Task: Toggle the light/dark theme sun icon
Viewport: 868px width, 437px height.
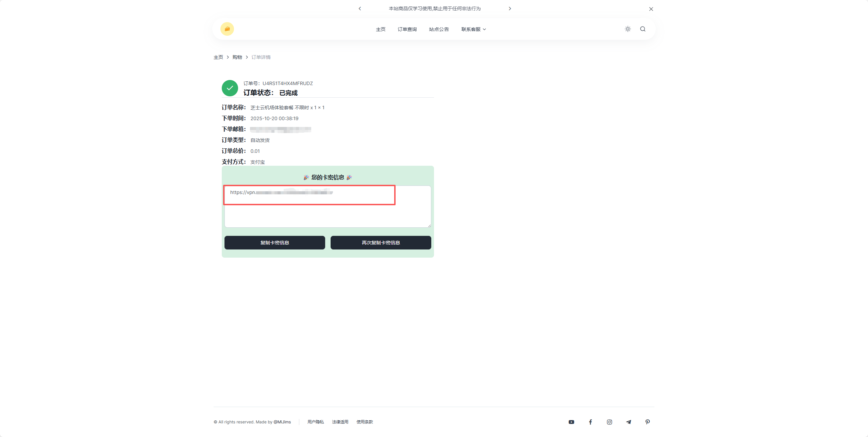Action: coord(628,29)
